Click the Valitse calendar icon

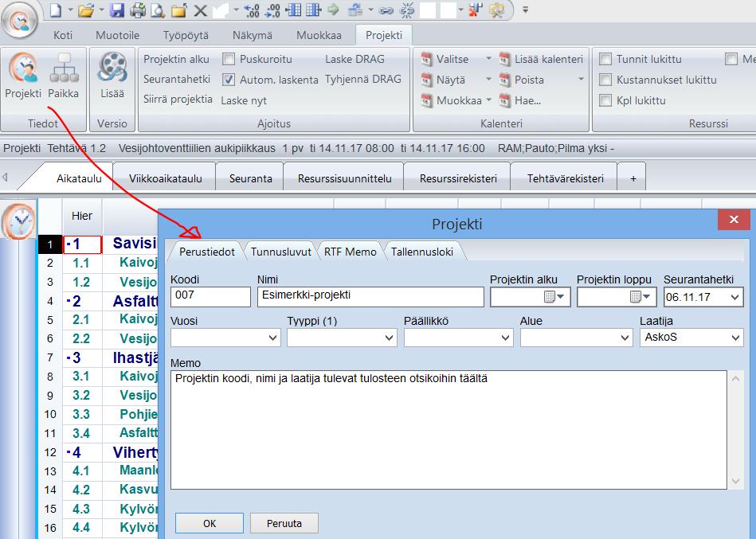click(x=427, y=59)
